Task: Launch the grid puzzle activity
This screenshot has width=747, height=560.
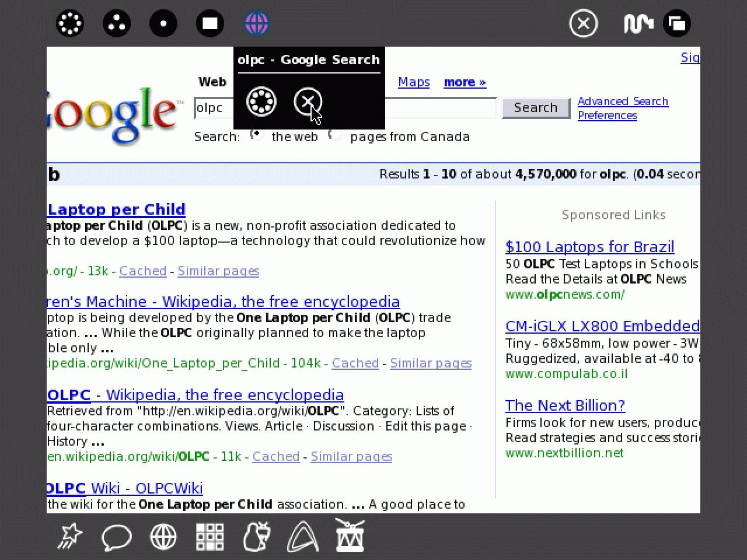Action: (210, 537)
